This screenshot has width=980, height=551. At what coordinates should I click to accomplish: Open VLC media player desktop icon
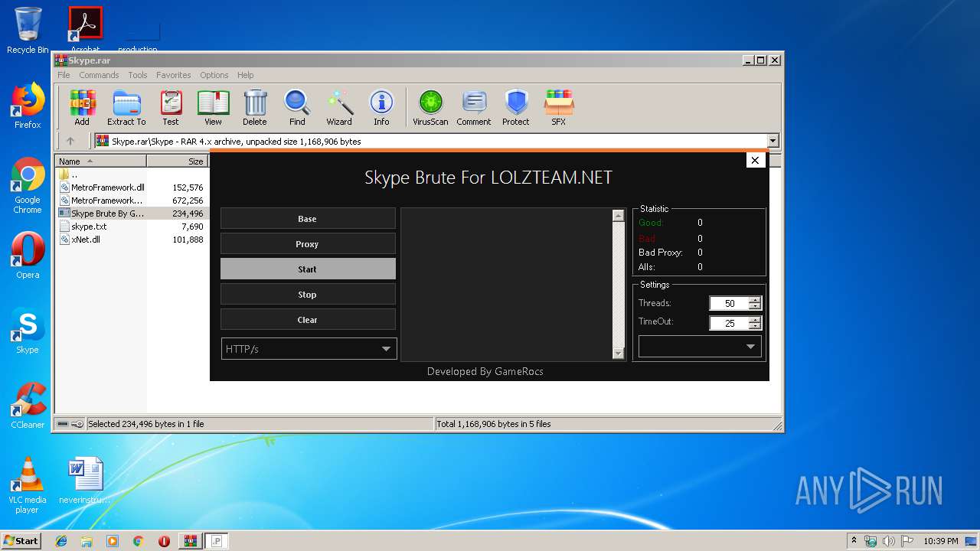click(x=28, y=485)
